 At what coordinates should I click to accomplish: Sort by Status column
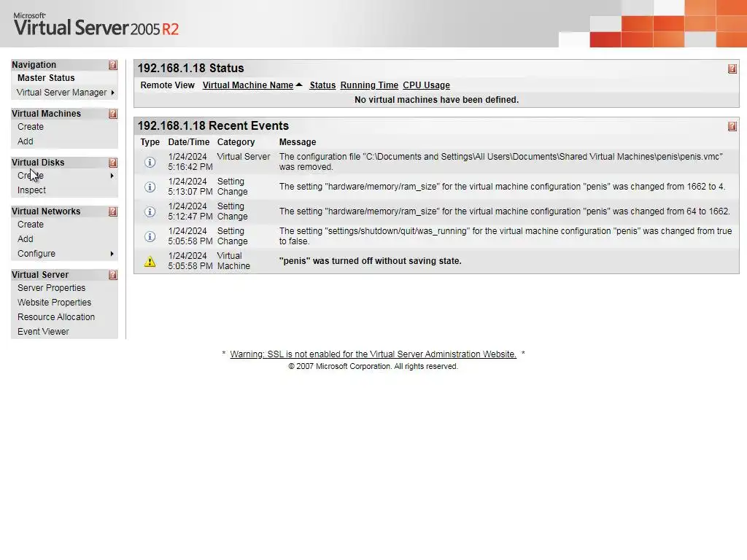point(322,85)
